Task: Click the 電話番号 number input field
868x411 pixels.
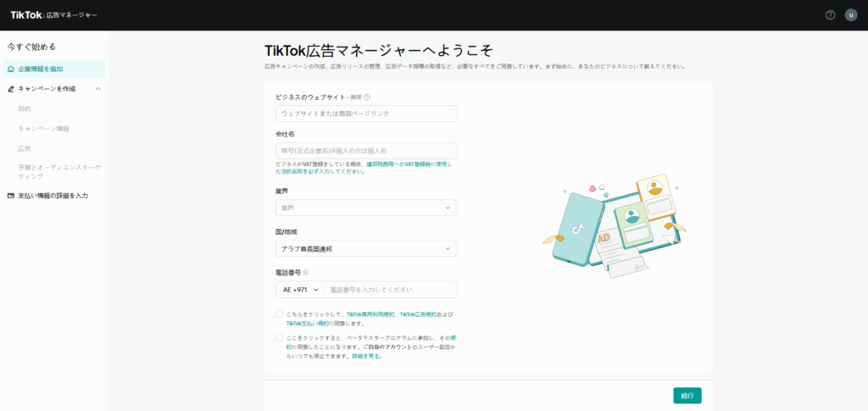Action: tap(390, 289)
